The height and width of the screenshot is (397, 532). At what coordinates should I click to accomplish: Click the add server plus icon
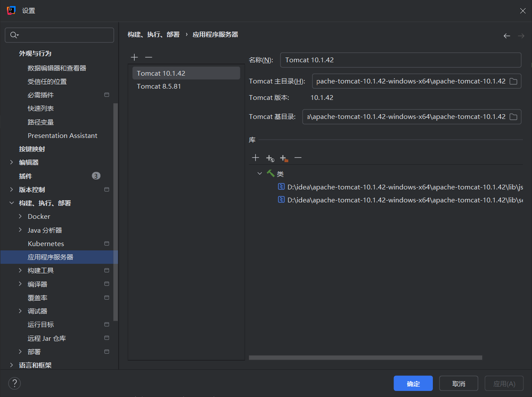(135, 58)
